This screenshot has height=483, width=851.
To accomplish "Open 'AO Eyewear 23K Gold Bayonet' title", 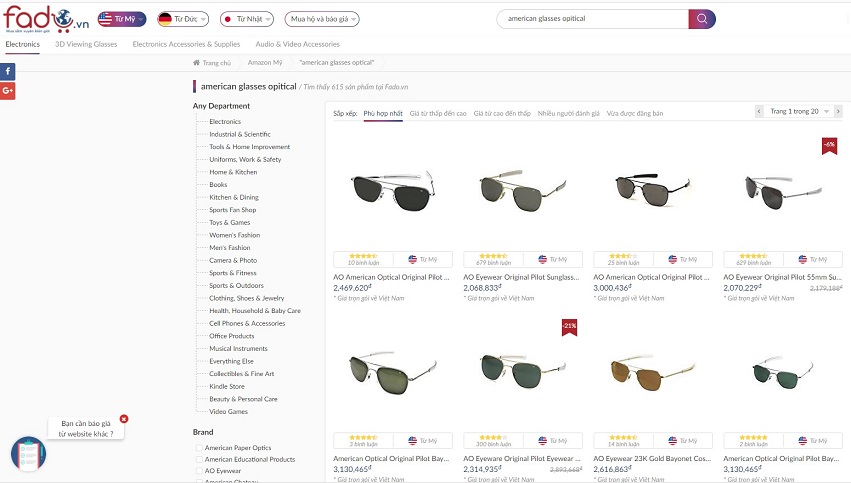I will coord(652,458).
